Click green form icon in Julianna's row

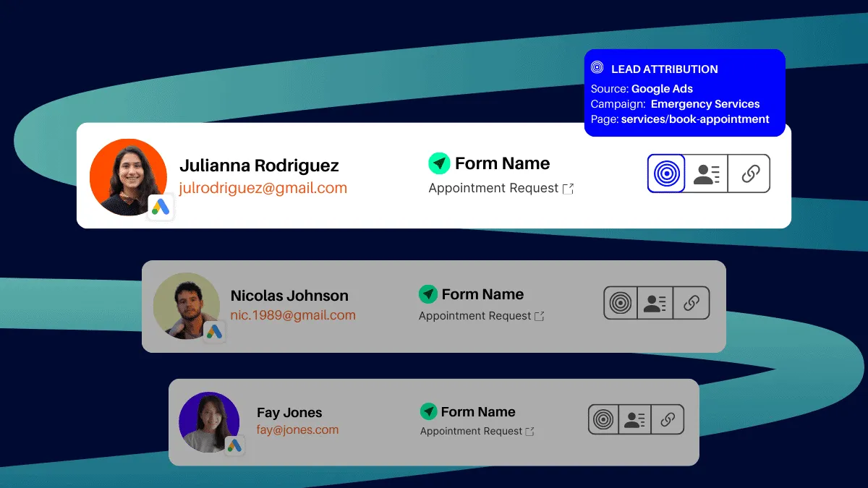click(439, 163)
